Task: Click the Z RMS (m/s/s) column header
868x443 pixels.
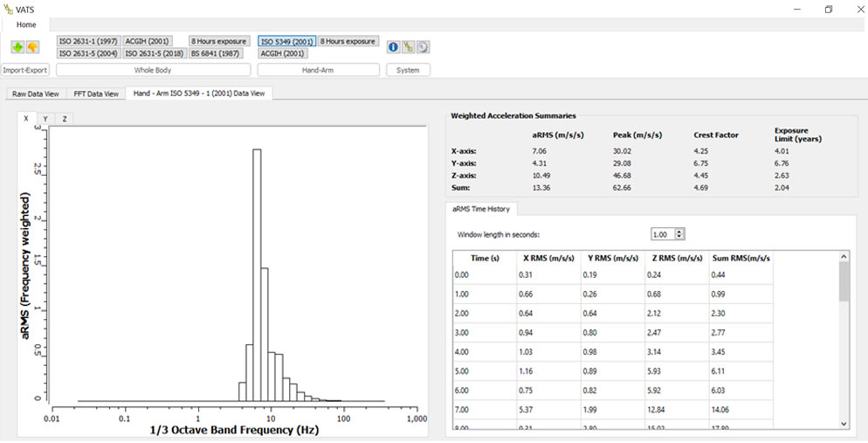Action: click(x=677, y=258)
